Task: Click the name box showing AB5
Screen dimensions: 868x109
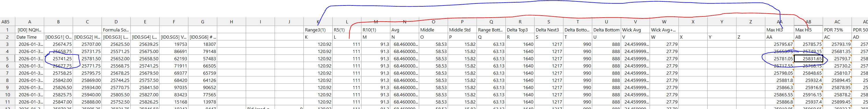Action: (x=8, y=22)
